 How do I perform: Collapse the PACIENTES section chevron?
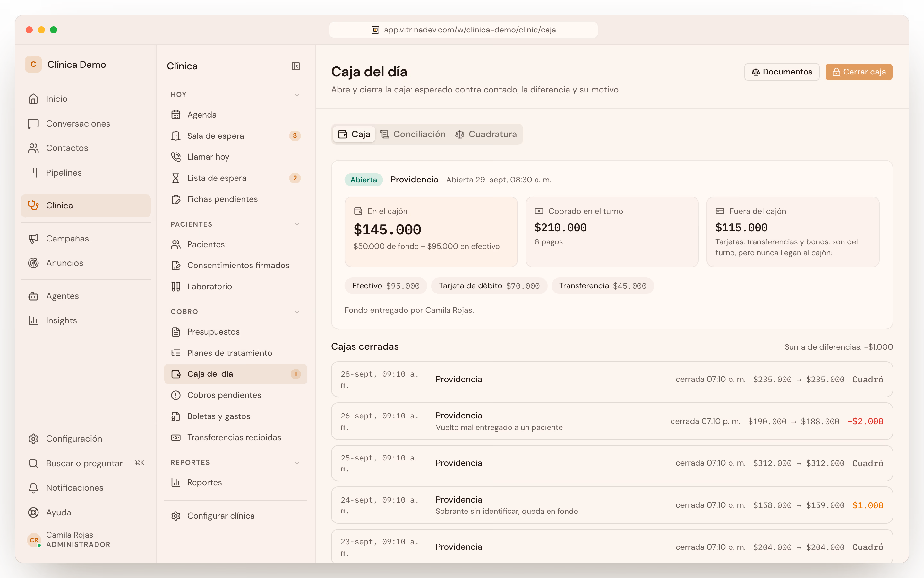click(297, 224)
